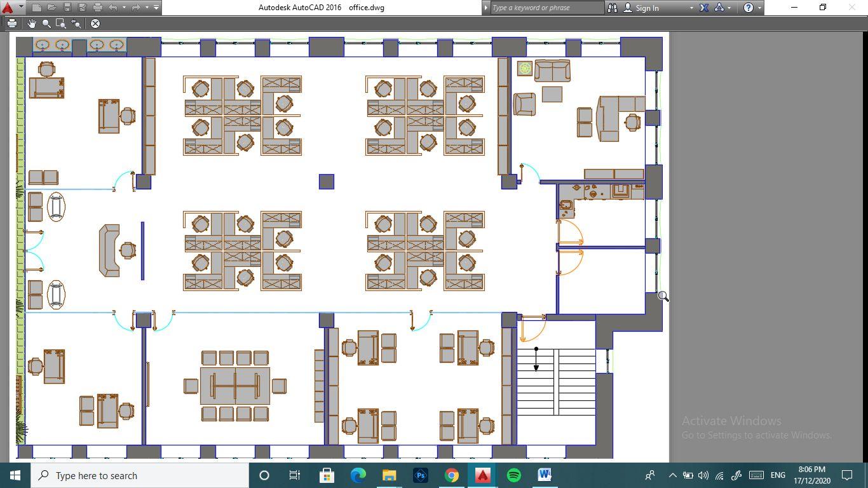Open the volume control icon
Viewport: 868px width, 488px height.
[703, 475]
